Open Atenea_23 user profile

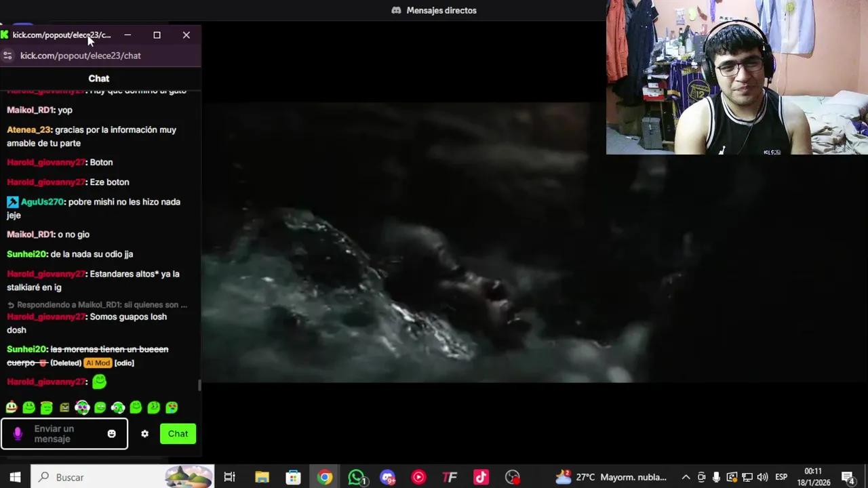[x=28, y=129]
